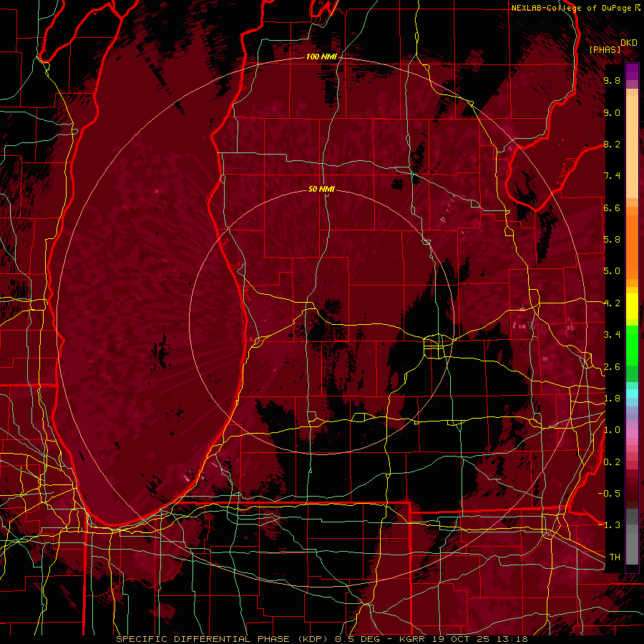
Task: Click the 0.2 scale label
Action: coord(612,462)
